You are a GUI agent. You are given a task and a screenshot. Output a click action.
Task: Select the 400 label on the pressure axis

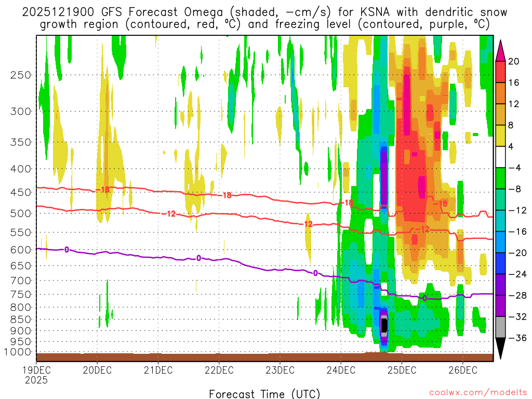21,169
